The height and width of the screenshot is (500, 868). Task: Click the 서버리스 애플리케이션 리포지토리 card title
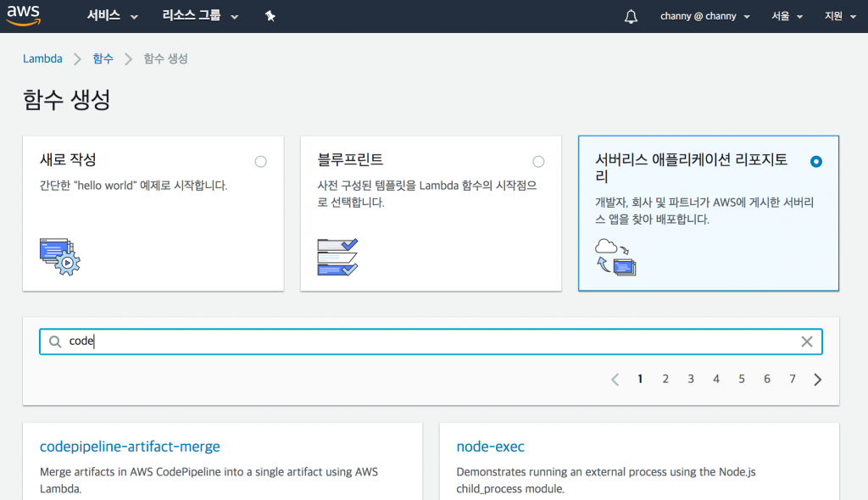coord(692,169)
